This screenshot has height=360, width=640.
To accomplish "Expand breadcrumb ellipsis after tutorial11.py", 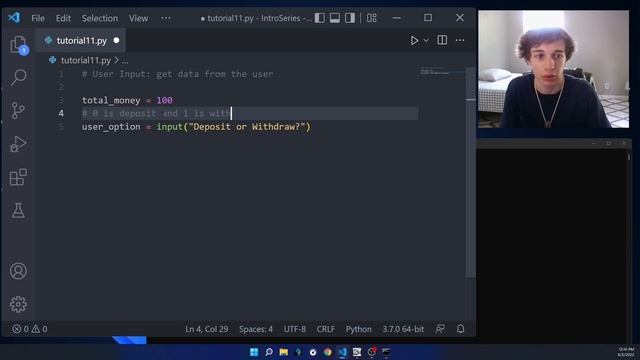I will click(125, 61).
